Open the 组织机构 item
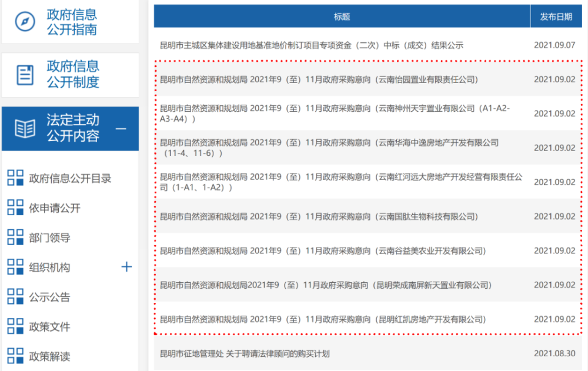 [x=50, y=267]
